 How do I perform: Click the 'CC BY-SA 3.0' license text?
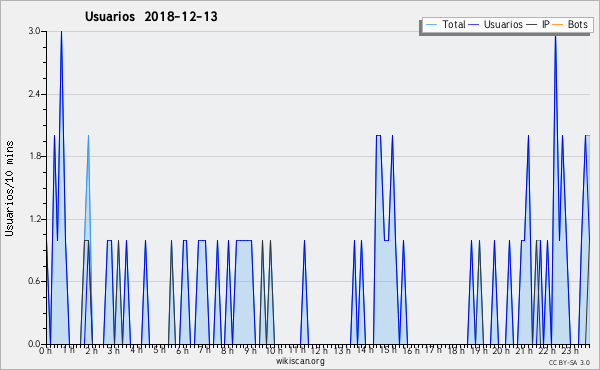point(569,362)
